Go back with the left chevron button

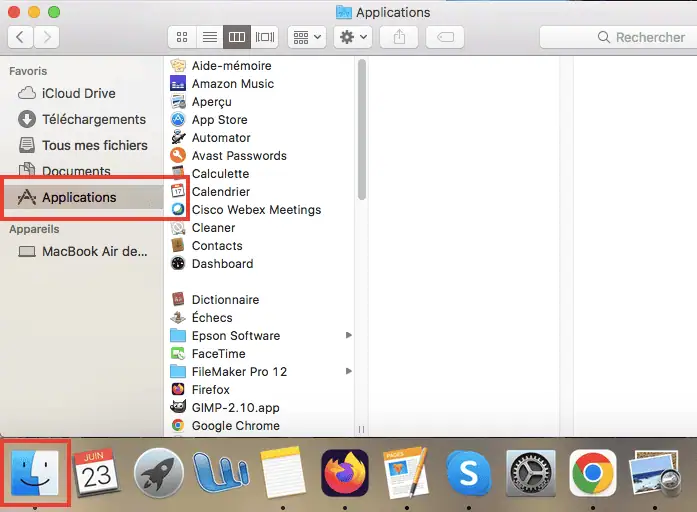tap(20, 37)
